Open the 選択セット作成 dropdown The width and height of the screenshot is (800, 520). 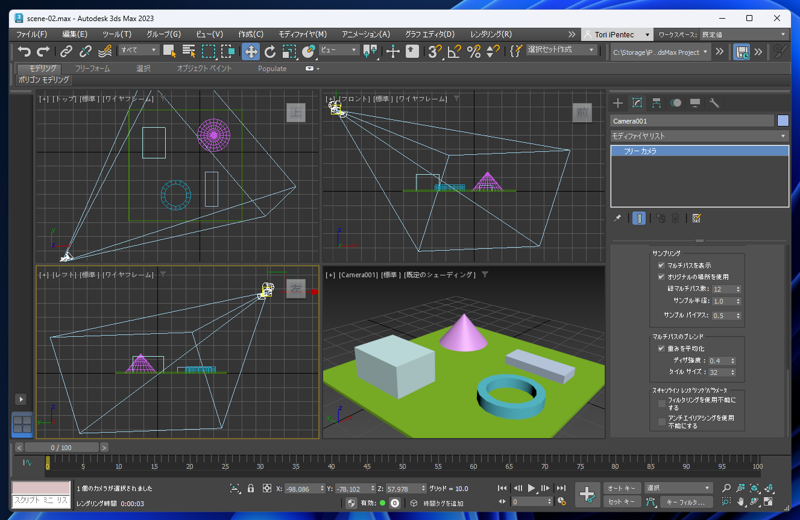(x=561, y=50)
